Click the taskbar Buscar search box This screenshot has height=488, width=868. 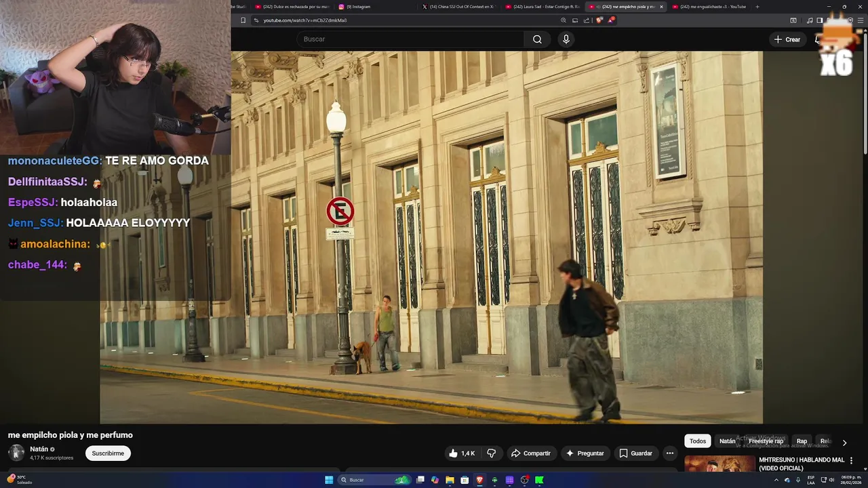[375, 480]
